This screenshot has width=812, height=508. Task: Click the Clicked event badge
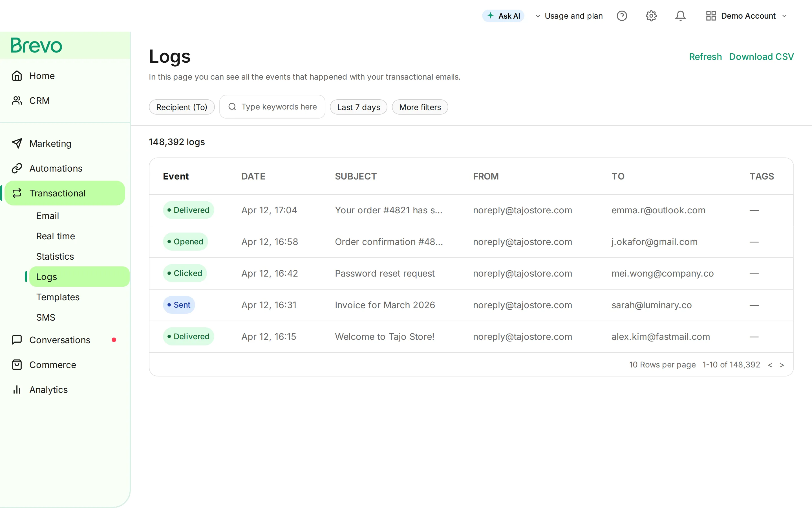pos(185,273)
